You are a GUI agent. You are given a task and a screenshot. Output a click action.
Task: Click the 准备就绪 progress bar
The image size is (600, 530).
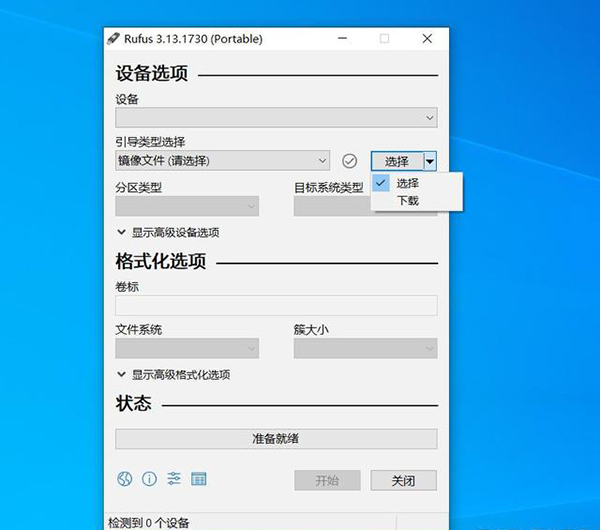[276, 439]
